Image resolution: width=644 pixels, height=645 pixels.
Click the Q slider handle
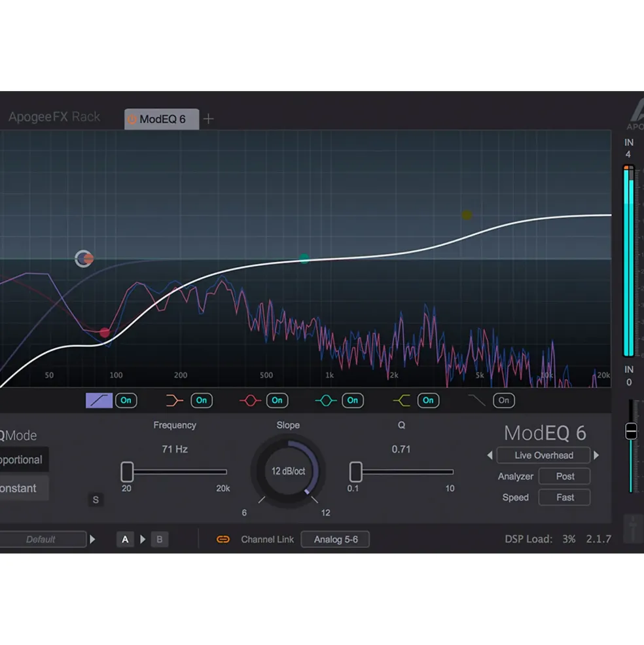356,472
